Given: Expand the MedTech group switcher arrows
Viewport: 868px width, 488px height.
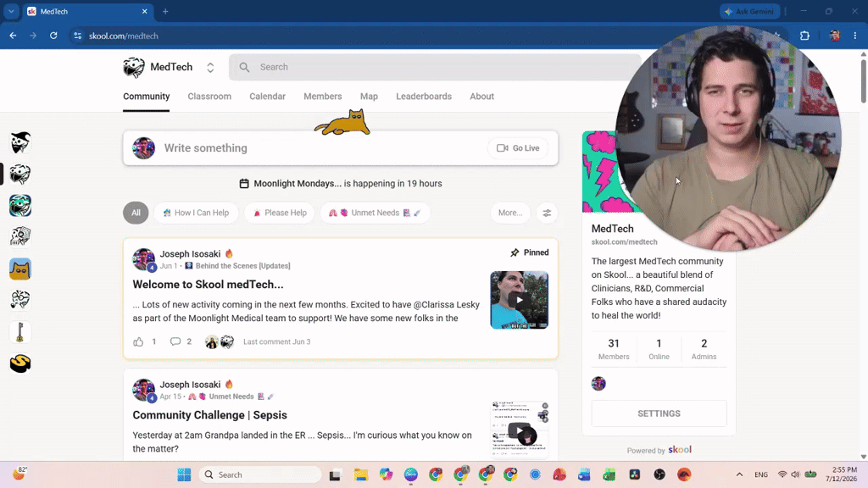Looking at the screenshot, I should pyautogui.click(x=210, y=68).
